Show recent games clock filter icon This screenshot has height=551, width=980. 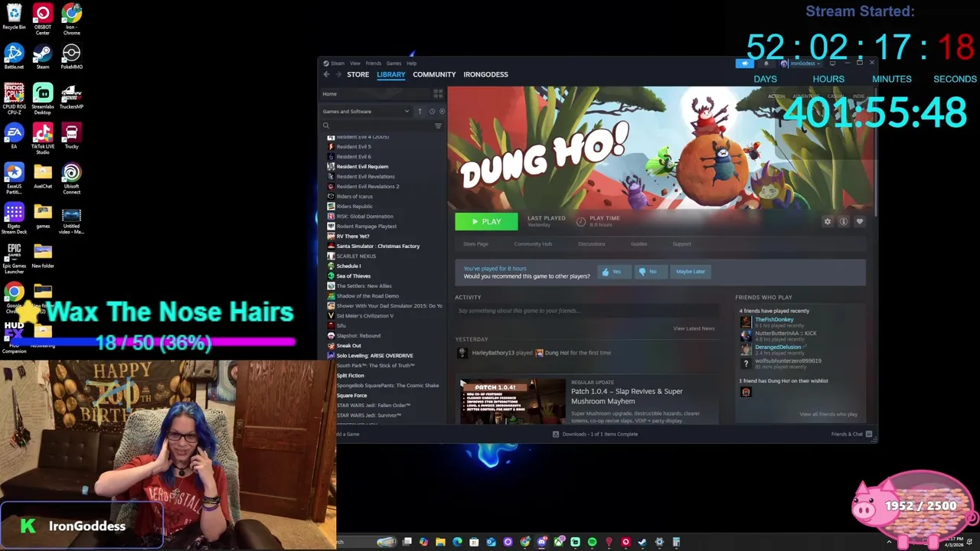432,111
